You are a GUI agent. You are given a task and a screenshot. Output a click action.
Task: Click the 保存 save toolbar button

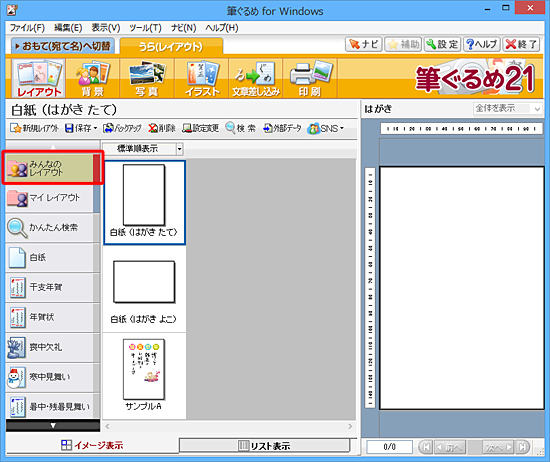click(81, 128)
